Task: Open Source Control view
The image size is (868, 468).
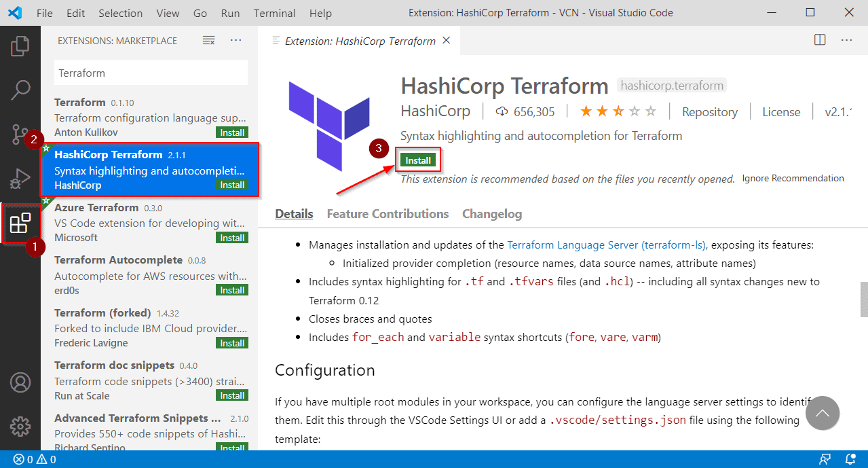Action: [20, 134]
